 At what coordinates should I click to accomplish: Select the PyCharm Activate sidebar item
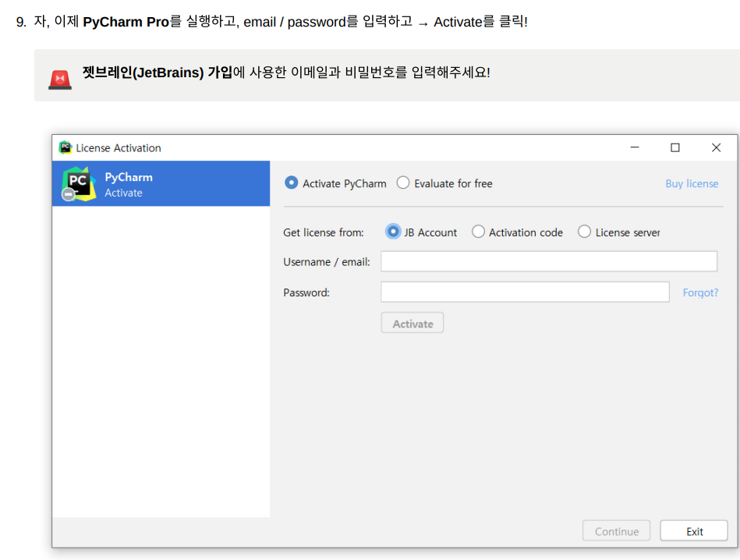[x=161, y=183]
